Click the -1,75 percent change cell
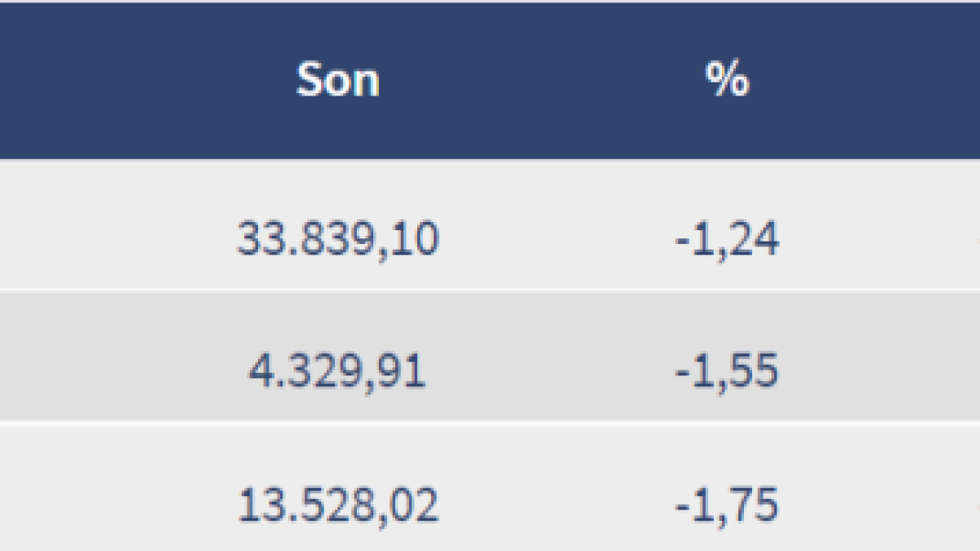The image size is (980, 551). pyautogui.click(x=727, y=504)
